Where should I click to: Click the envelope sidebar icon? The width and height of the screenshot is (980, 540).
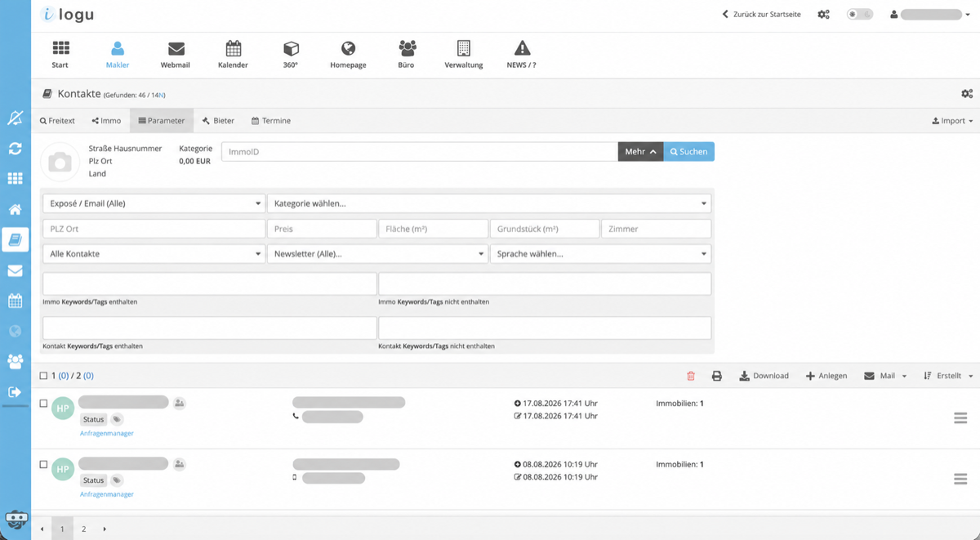click(15, 270)
